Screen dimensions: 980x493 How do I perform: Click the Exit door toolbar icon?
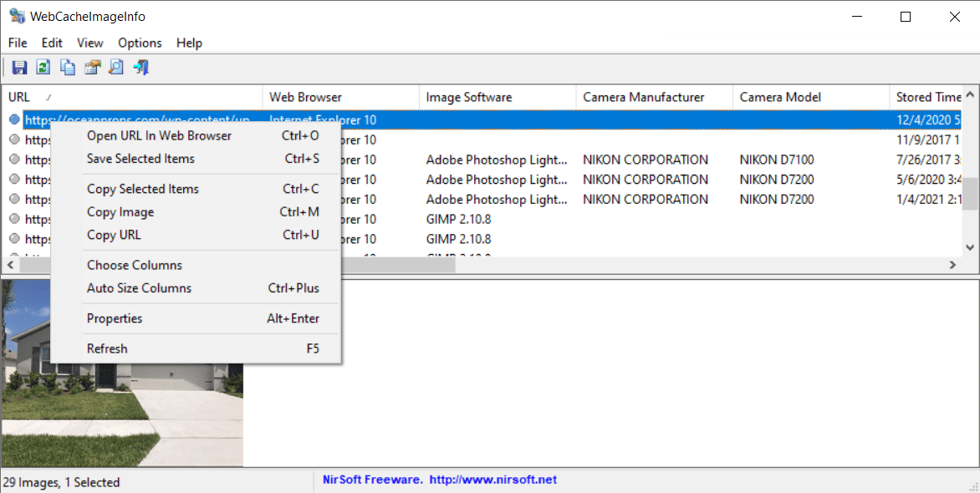click(x=141, y=68)
